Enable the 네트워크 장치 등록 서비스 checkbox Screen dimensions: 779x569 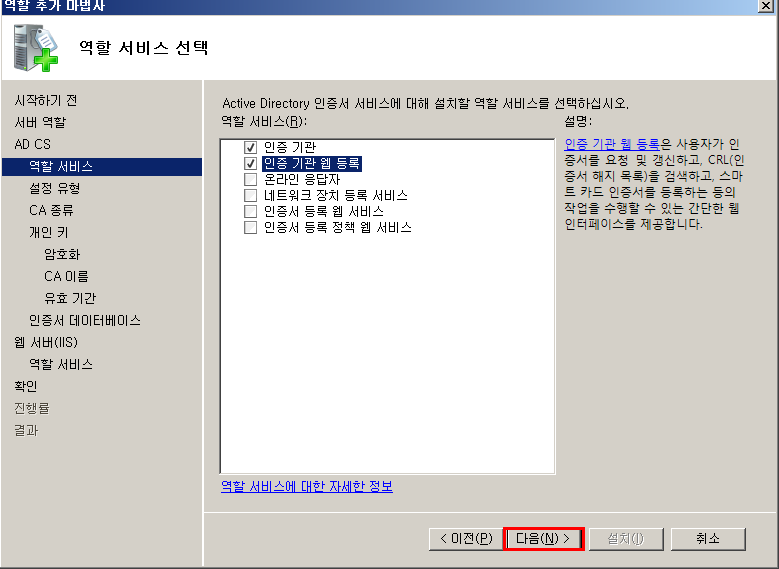(250, 195)
